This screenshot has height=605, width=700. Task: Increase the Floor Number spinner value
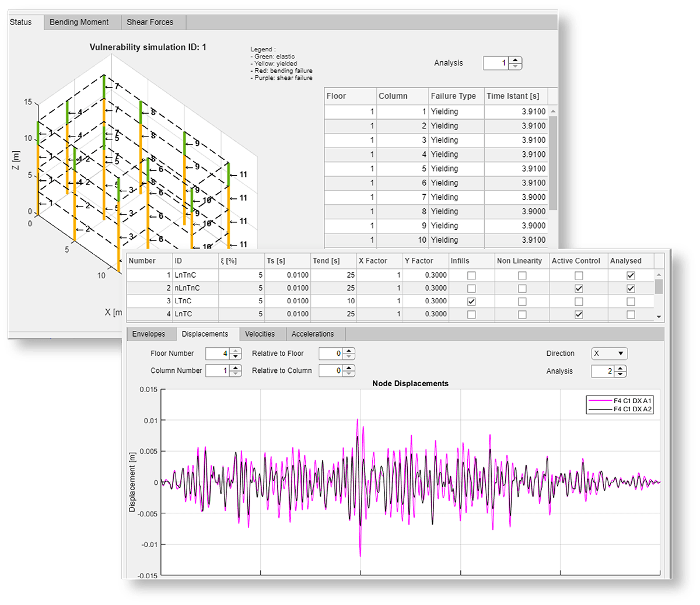pyautogui.click(x=236, y=351)
